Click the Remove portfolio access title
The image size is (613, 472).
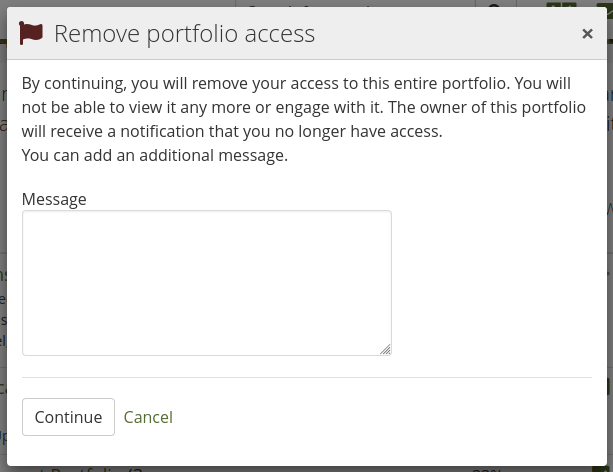(x=184, y=34)
